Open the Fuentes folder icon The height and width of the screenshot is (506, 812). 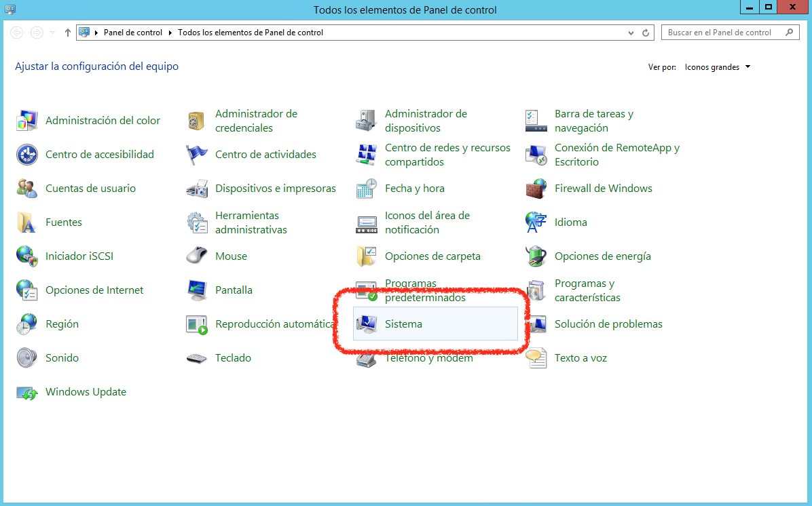27,222
